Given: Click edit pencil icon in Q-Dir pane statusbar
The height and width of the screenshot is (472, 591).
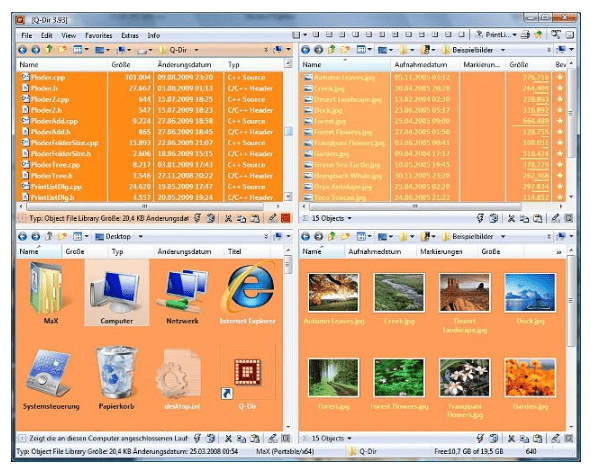Looking at the screenshot, I should (273, 218).
